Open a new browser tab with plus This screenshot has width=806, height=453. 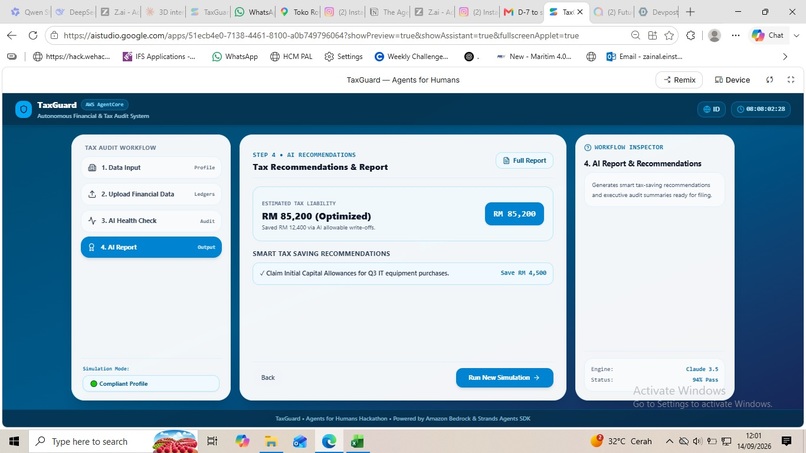[690, 12]
